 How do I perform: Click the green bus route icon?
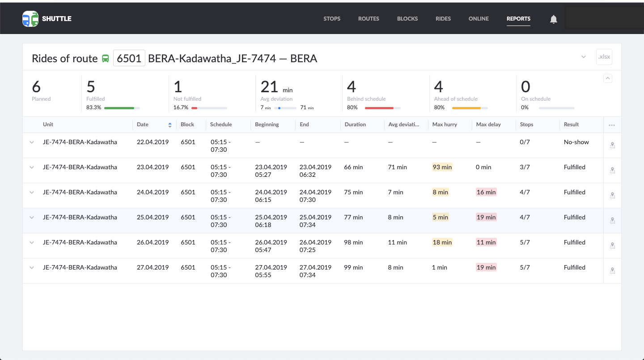[106, 59]
